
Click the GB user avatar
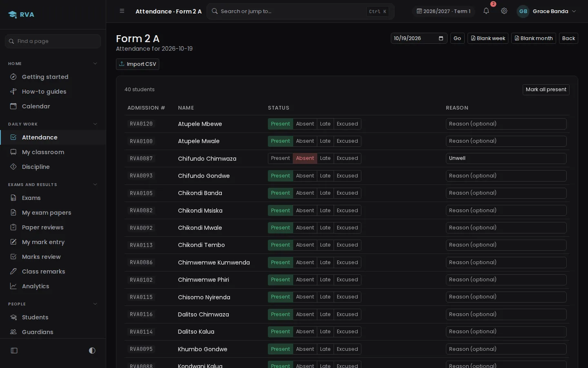pos(523,11)
